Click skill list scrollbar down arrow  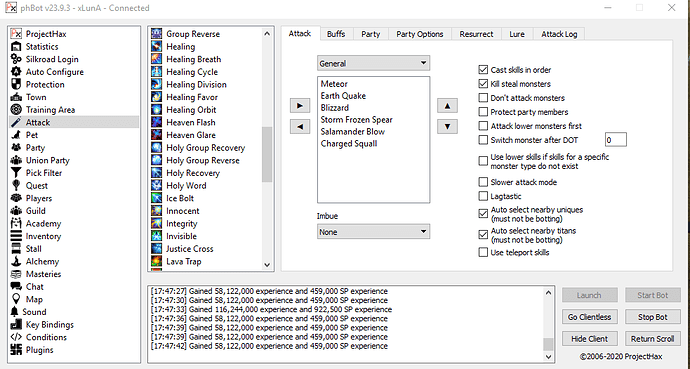(267, 265)
